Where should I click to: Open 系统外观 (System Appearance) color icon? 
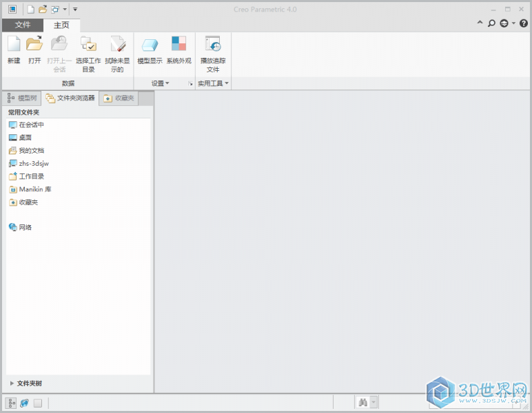[178, 44]
